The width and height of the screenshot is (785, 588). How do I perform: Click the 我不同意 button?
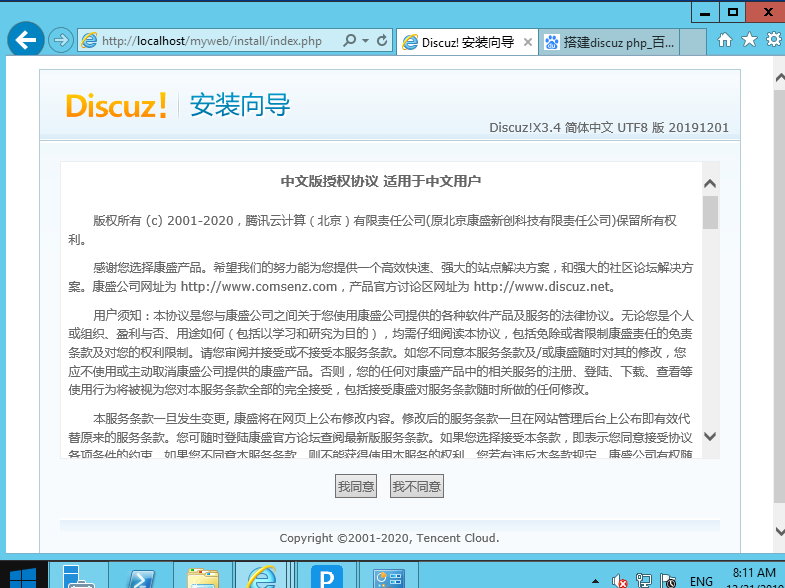(x=417, y=486)
